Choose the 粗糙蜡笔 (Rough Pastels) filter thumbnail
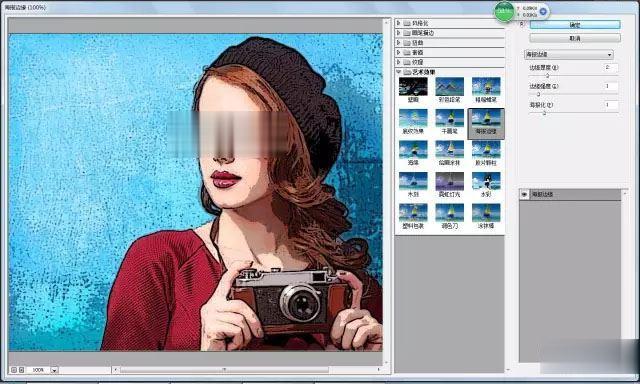Screen dimensions: 640x384 [486, 89]
